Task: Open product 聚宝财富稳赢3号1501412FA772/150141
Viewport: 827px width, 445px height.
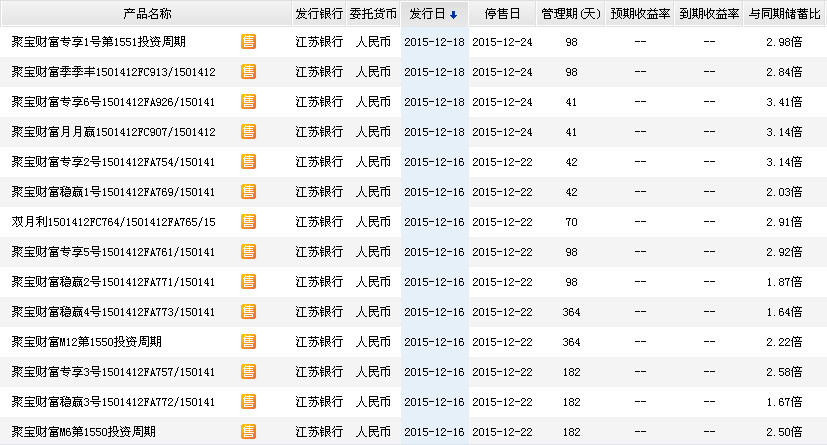Action: point(113,402)
